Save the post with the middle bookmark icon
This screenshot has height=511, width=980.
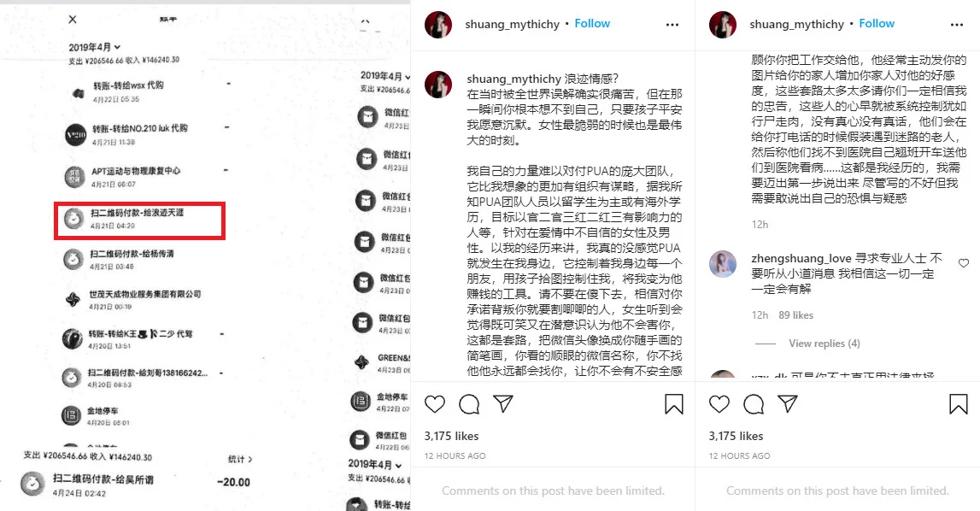point(674,404)
